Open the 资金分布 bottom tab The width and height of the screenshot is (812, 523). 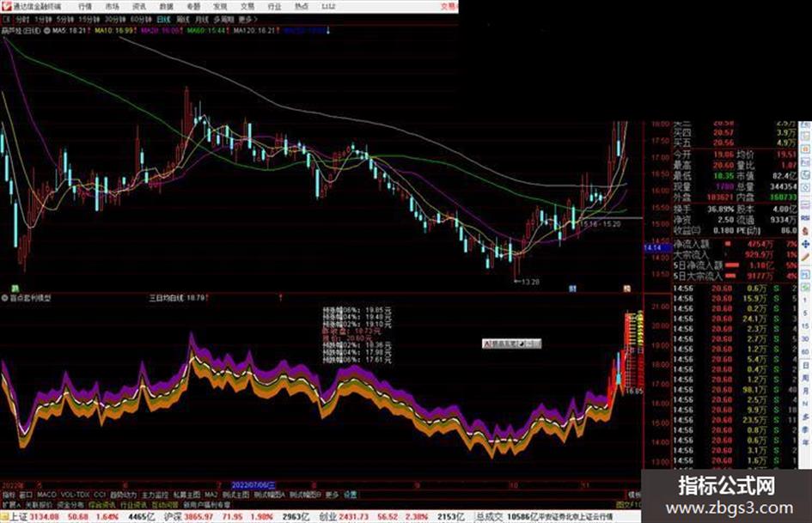click(x=70, y=504)
